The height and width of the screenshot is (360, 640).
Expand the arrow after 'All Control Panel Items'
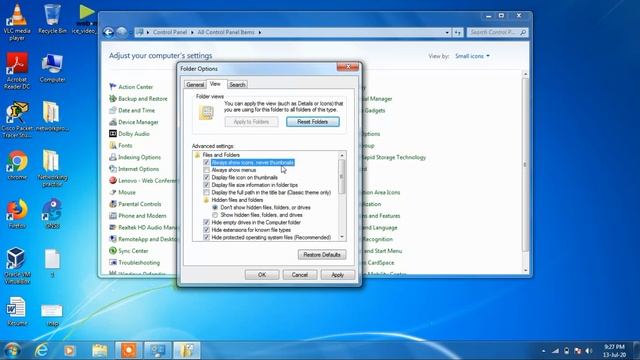pyautogui.click(x=260, y=32)
